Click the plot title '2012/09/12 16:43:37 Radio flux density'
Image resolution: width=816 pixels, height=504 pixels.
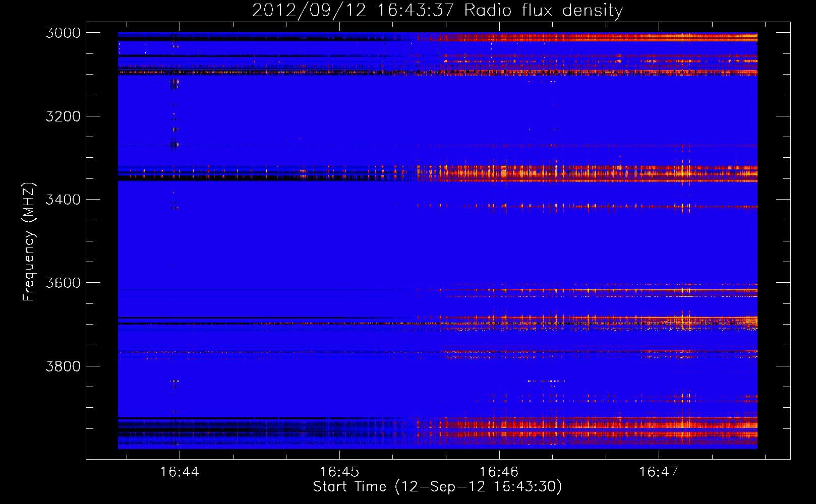[437, 11]
